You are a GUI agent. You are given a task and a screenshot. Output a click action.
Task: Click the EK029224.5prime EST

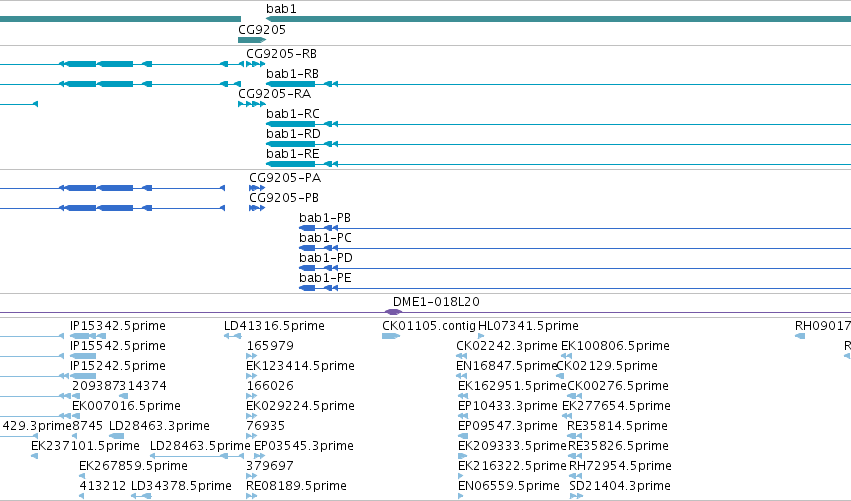pyautogui.click(x=300, y=407)
